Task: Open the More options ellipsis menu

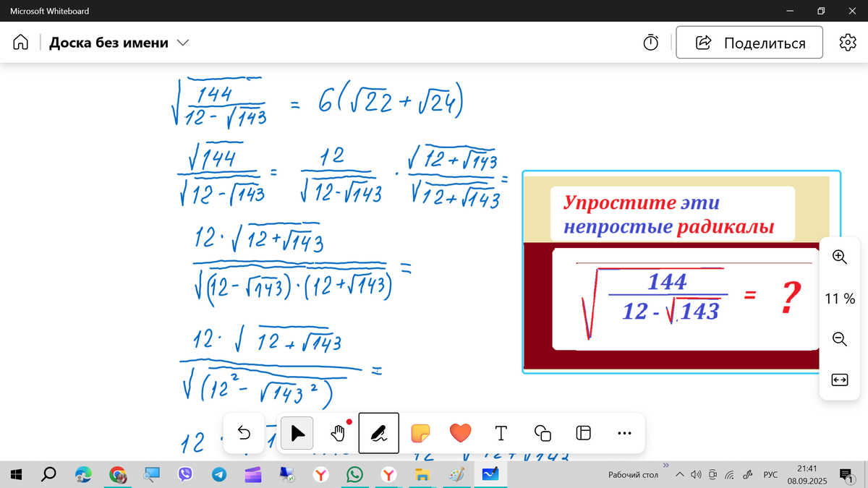Action: coord(624,432)
